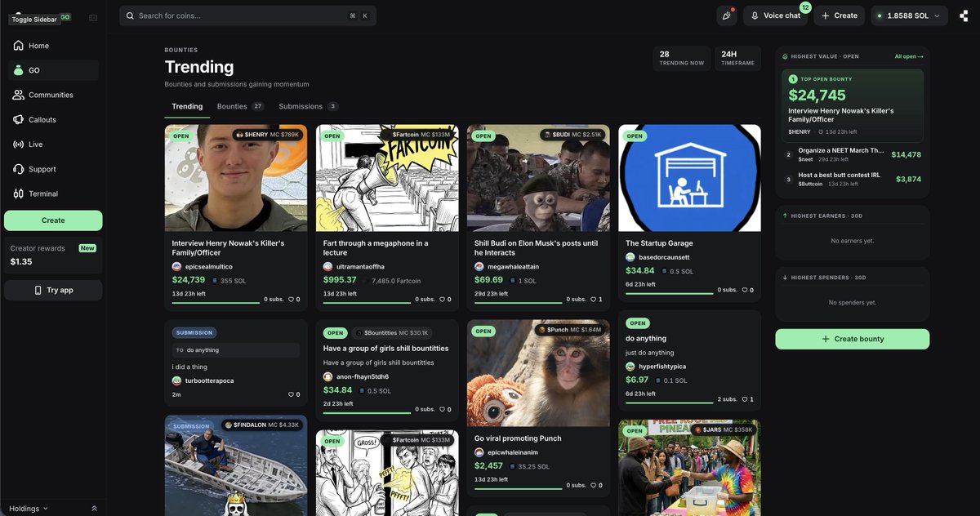Viewport: 980px width, 516px height.
Task: Open megawhaleattain user profile
Action: tap(506, 267)
